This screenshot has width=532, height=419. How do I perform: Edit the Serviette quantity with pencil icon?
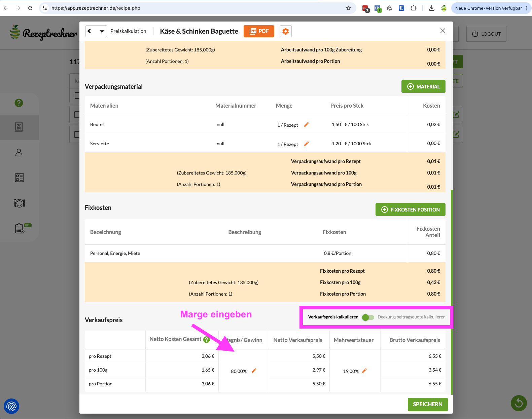pos(306,144)
